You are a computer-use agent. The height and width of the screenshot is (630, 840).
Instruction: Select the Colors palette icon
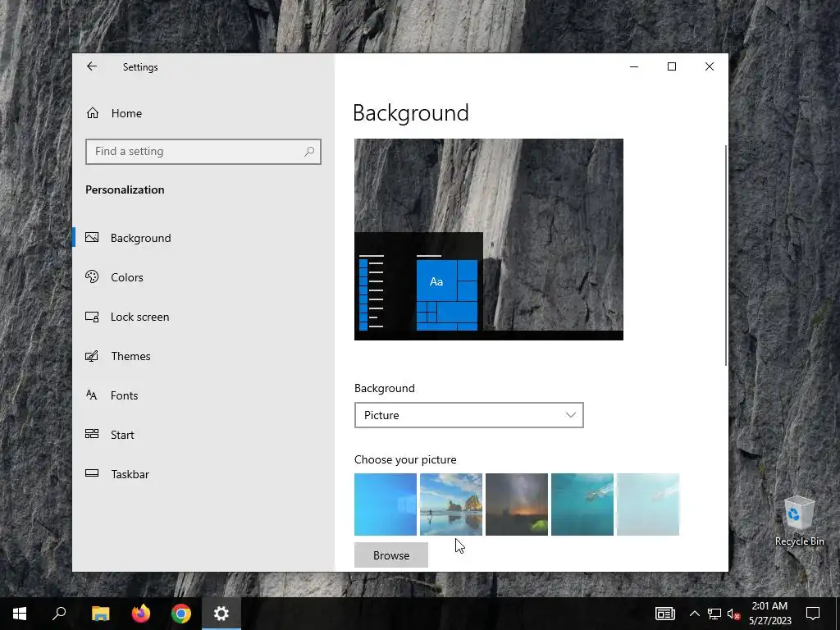tap(92, 277)
